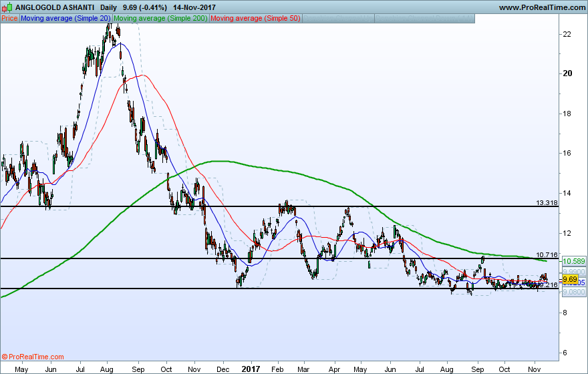Click the first May label at time axis start
The height and width of the screenshot is (374, 588).
pyautogui.click(x=21, y=369)
